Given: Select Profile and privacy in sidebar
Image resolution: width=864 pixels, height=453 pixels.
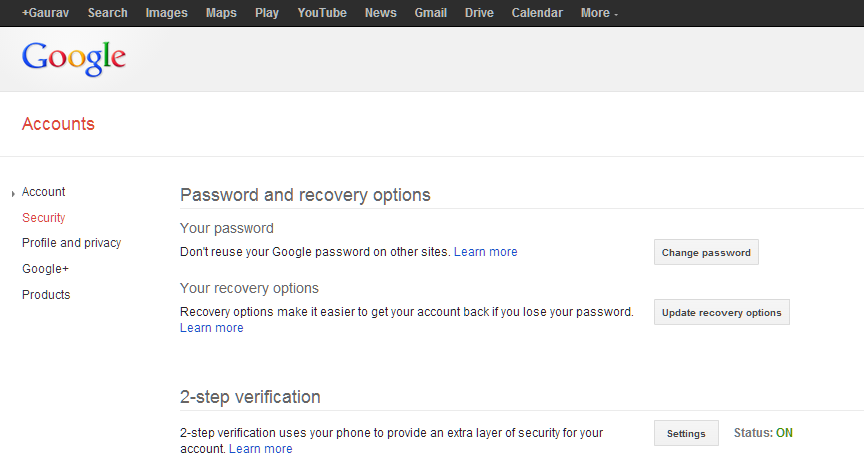Looking at the screenshot, I should click(72, 243).
